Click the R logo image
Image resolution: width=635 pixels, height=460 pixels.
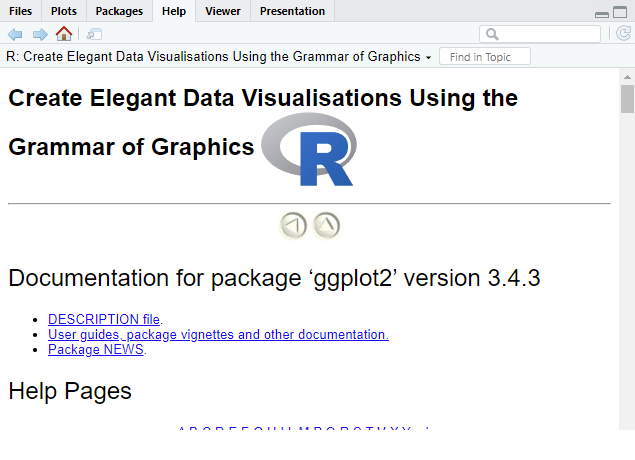tap(309, 149)
